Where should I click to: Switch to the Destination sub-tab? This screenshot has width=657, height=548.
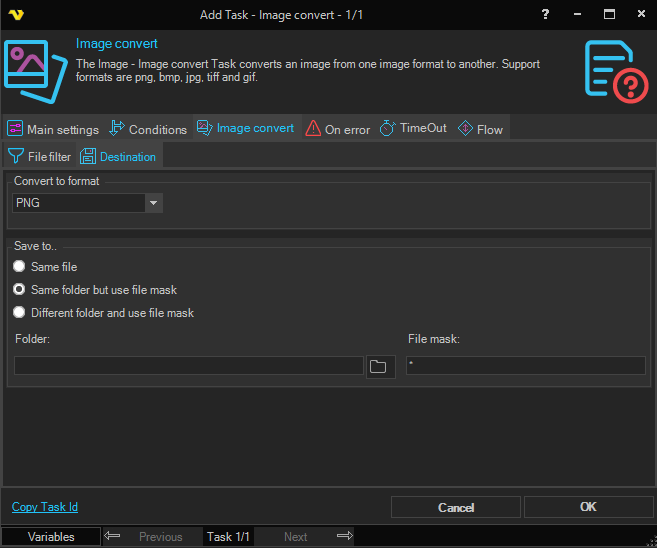tap(118, 157)
